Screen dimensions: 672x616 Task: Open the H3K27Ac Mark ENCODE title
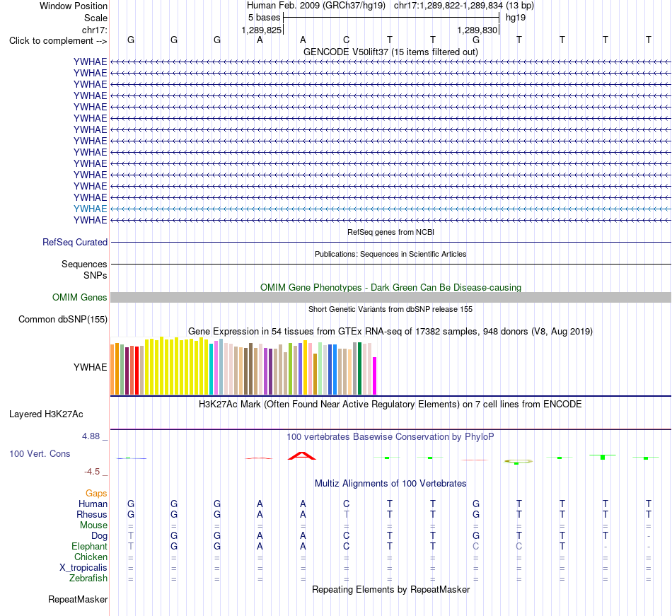coord(390,405)
